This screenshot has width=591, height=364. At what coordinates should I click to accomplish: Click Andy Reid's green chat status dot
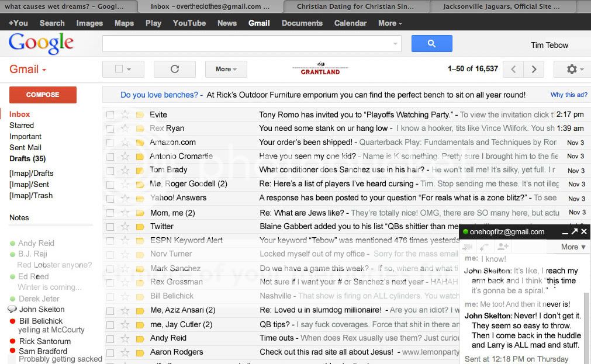[x=12, y=244]
